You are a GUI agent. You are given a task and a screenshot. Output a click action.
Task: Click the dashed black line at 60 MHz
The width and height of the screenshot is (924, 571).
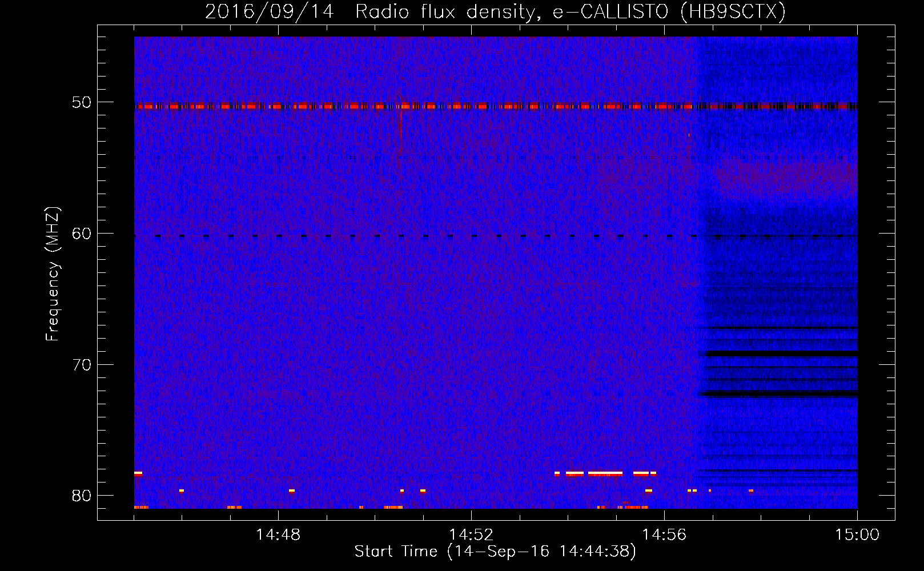pos(496,236)
